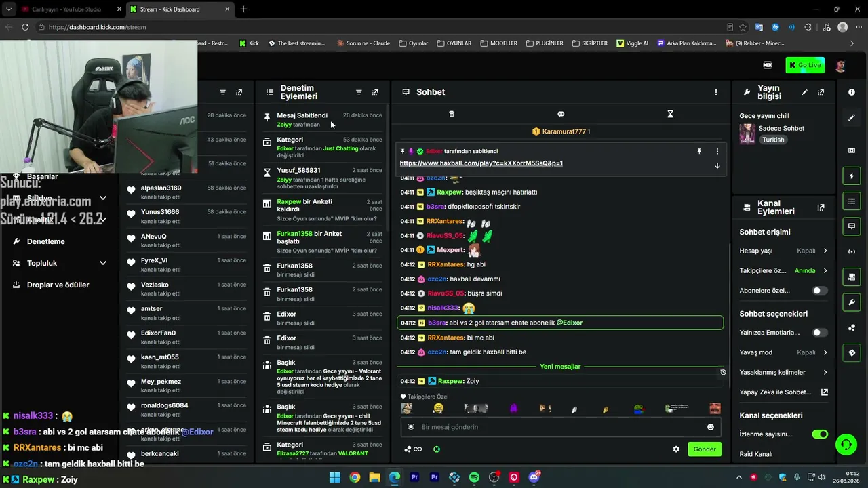This screenshot has width=868, height=488.
Task: Click the wrench icon in right sidebar
Action: point(852,302)
